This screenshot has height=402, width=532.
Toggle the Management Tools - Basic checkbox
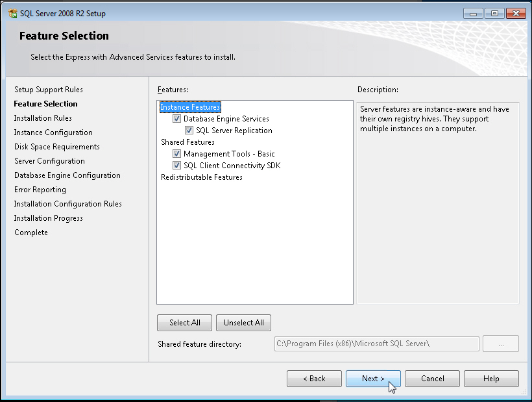click(176, 154)
